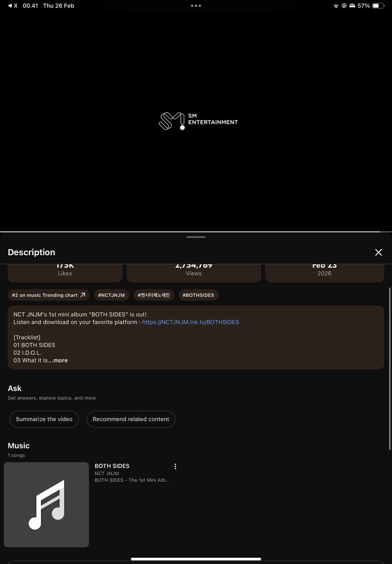Tap Summarize the video
Screen dimensions: 392x564
44,419
